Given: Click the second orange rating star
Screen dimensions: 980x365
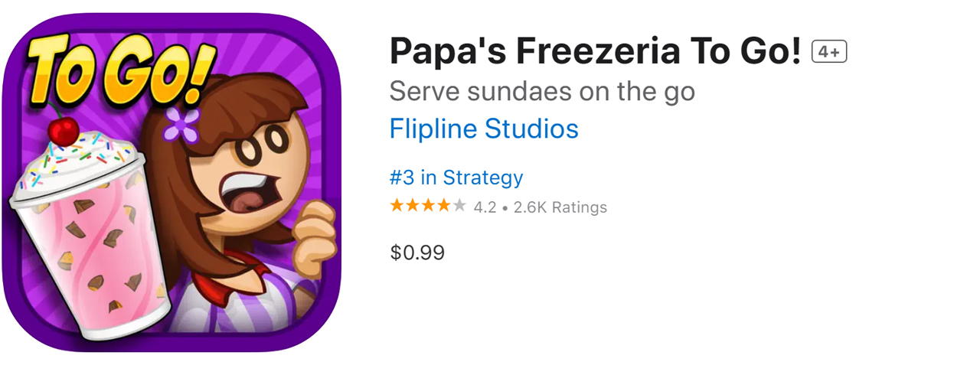Looking at the screenshot, I should (x=413, y=206).
